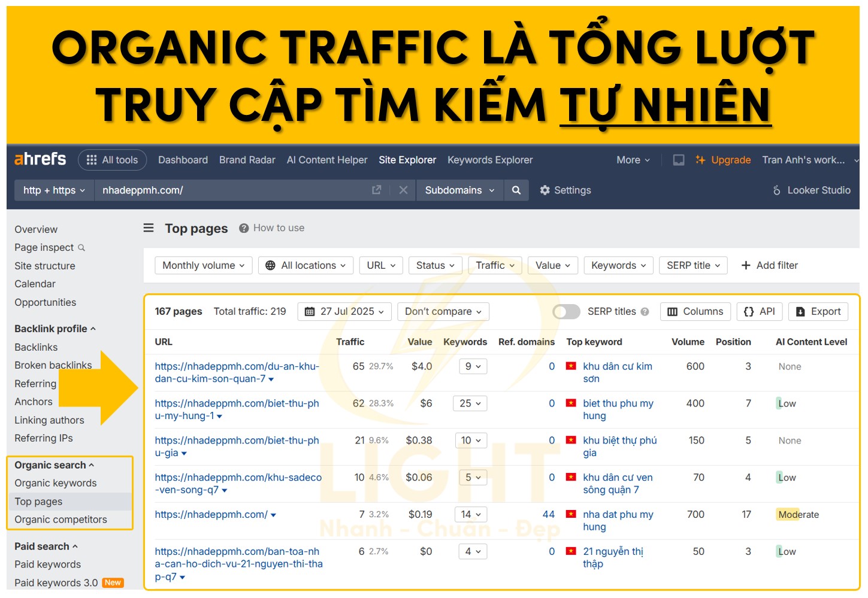Open Organic keywords in sidebar
The width and height of the screenshot is (868, 598).
56,483
